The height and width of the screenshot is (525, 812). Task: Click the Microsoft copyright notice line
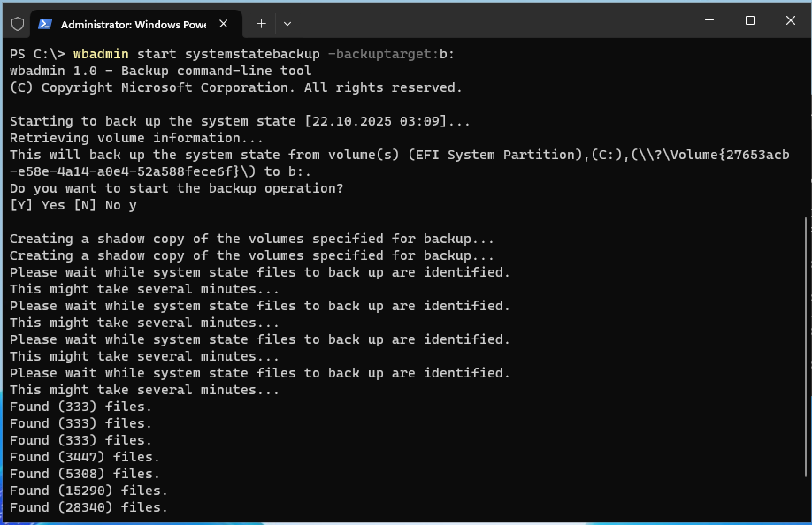coord(236,87)
